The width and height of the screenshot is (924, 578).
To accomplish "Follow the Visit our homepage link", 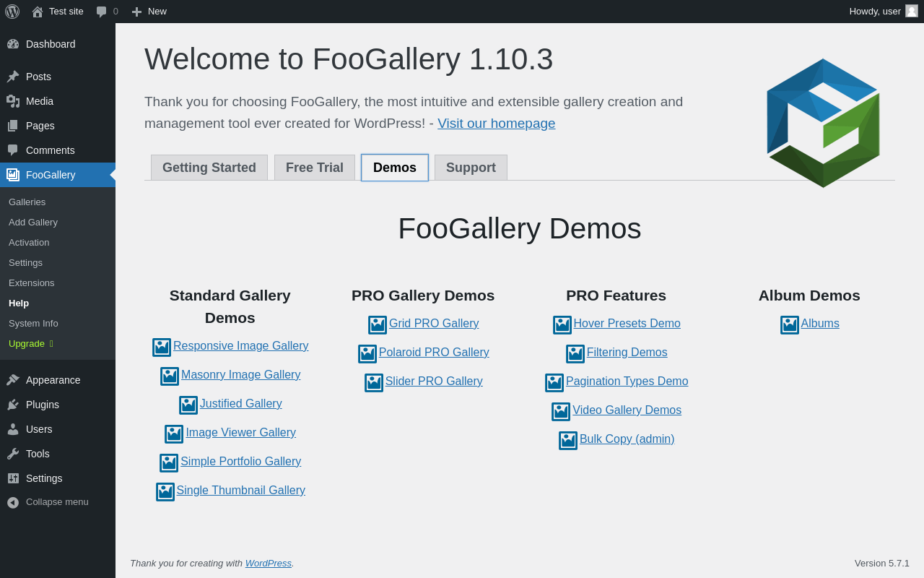I will 497,124.
